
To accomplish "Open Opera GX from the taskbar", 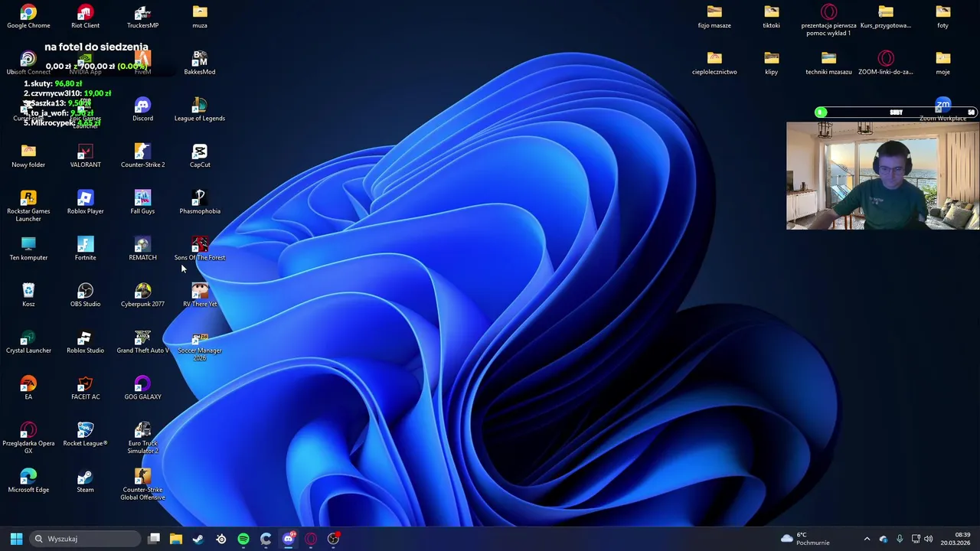I will coord(311,539).
